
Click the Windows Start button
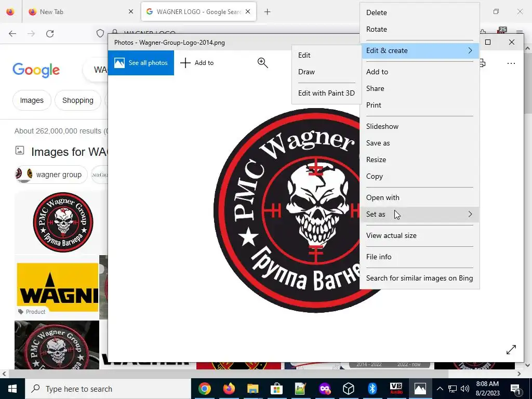tap(12, 389)
